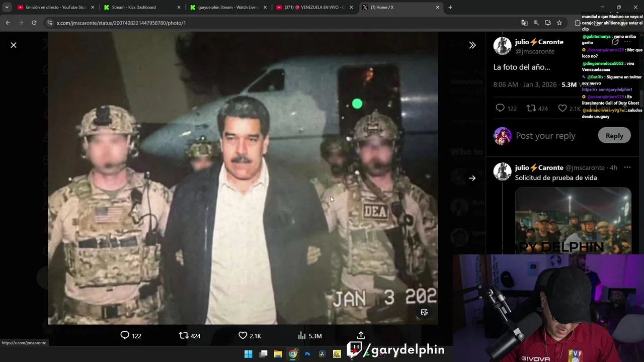Viewport: 644px width, 362px height.
Task: Open the @jmscaronte handle link
Action: coord(534,51)
